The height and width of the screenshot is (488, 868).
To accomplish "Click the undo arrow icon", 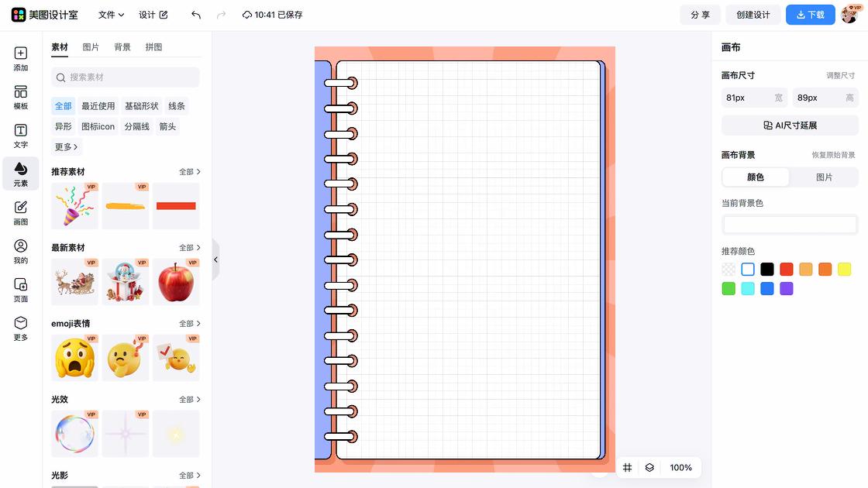I will pos(196,15).
